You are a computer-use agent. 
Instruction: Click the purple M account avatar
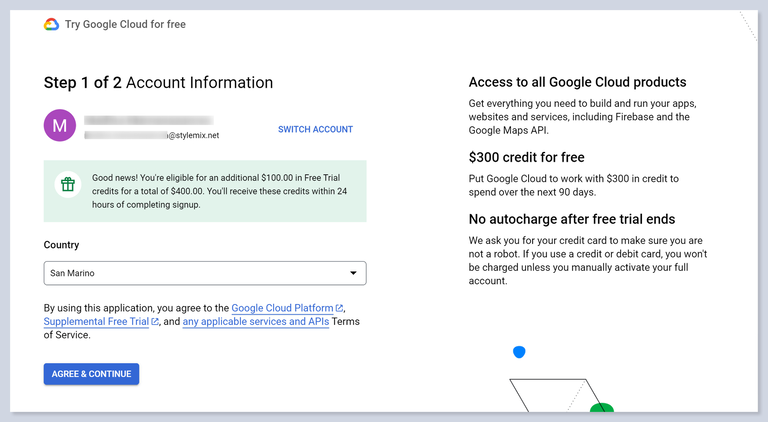point(60,125)
